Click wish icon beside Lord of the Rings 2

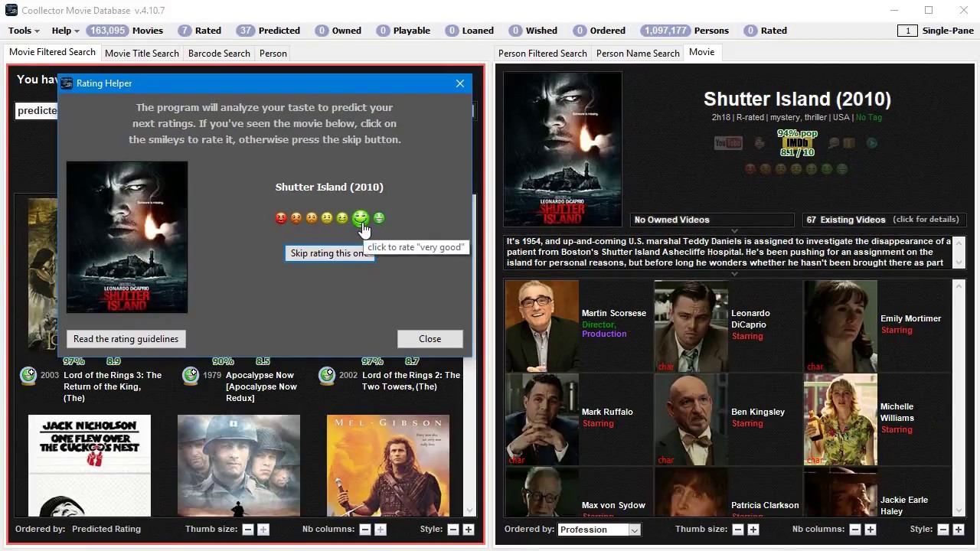[x=327, y=375]
